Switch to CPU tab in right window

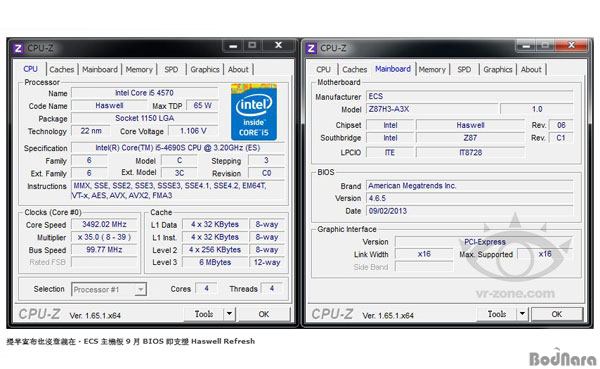323,70
